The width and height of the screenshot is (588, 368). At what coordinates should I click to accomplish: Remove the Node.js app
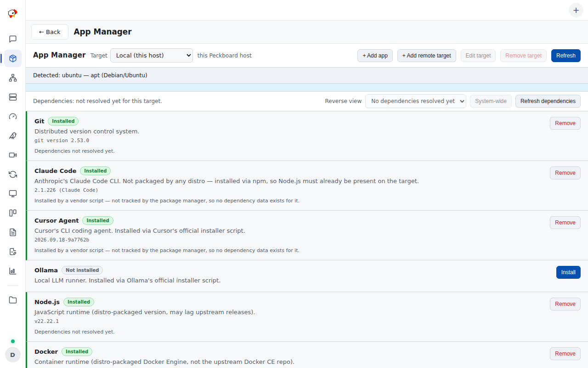[x=565, y=304]
